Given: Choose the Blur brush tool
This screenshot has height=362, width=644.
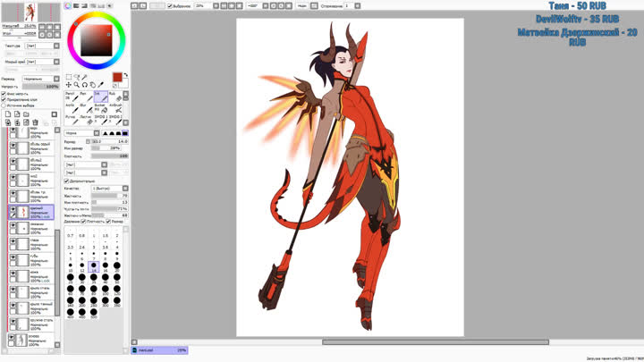Looking at the screenshot, I should pyautogui.click(x=86, y=108).
